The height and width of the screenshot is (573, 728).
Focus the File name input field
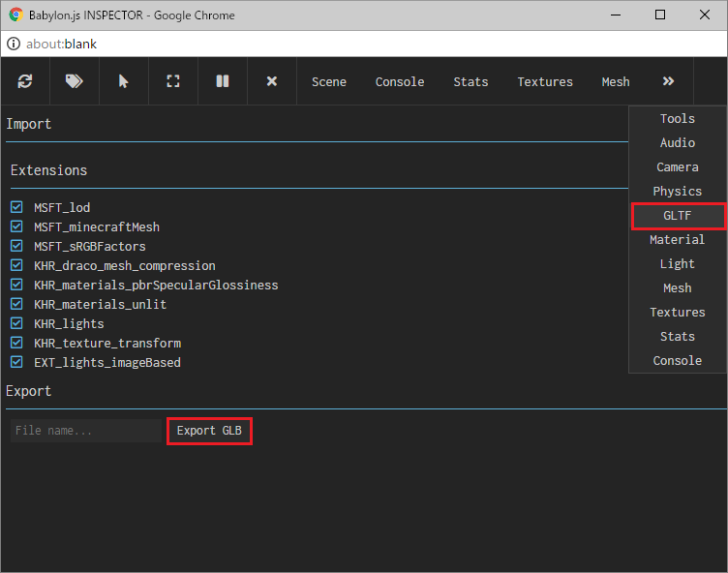pyautogui.click(x=86, y=431)
